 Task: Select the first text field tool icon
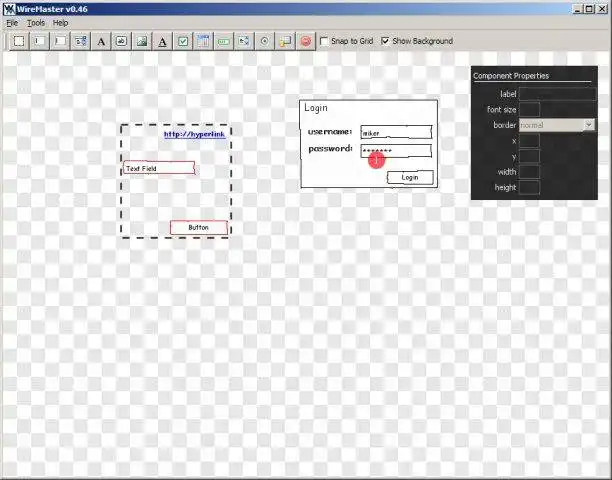pos(39,41)
